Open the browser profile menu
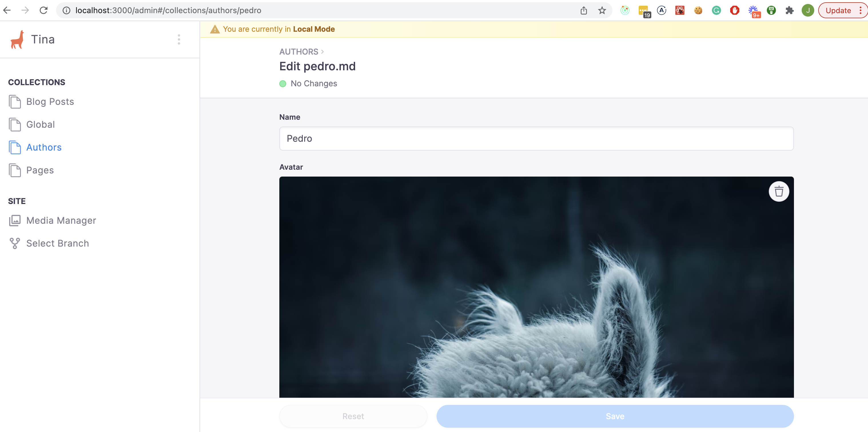The width and height of the screenshot is (868, 432). [808, 10]
